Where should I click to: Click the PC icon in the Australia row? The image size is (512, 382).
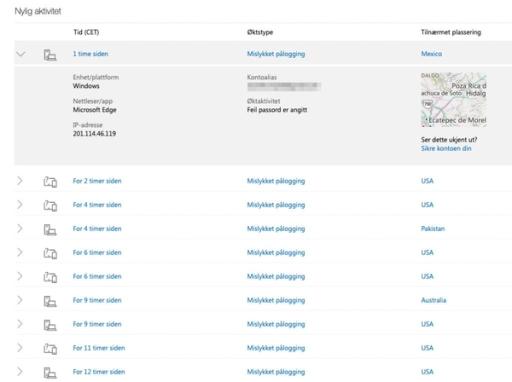tap(50, 301)
